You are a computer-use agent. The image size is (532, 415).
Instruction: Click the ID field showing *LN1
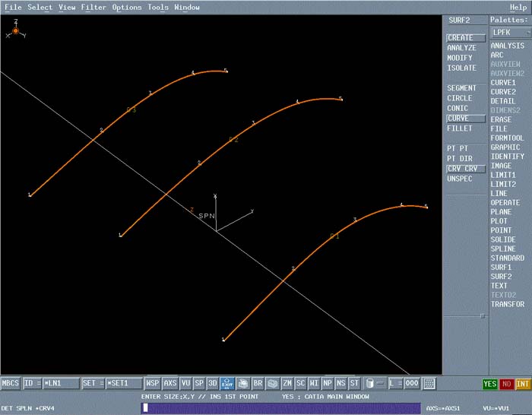tap(60, 383)
